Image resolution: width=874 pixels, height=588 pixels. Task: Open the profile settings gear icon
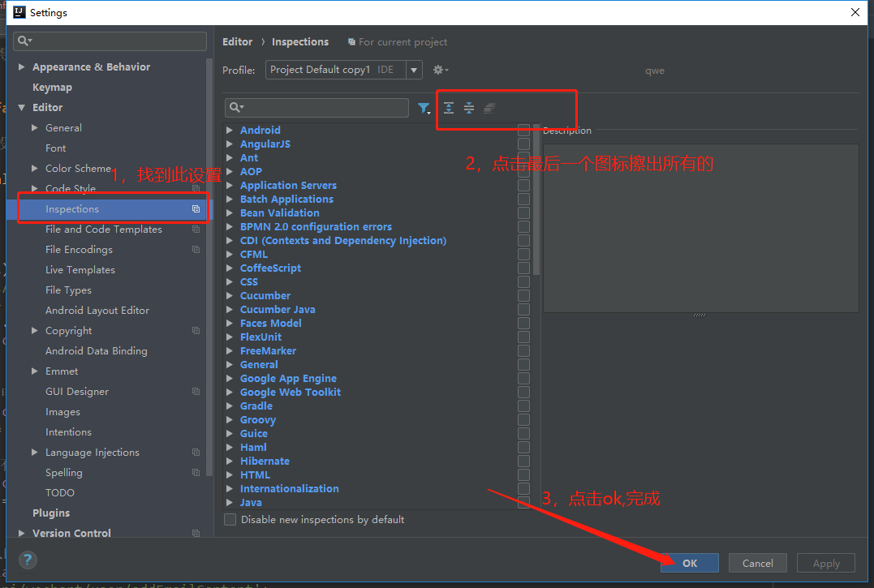tap(437, 70)
